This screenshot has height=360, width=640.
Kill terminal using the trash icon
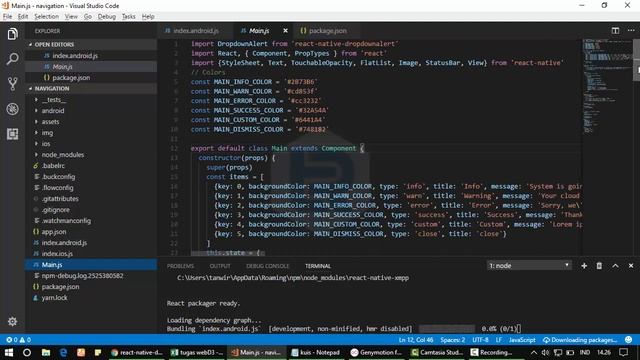(x=599, y=266)
